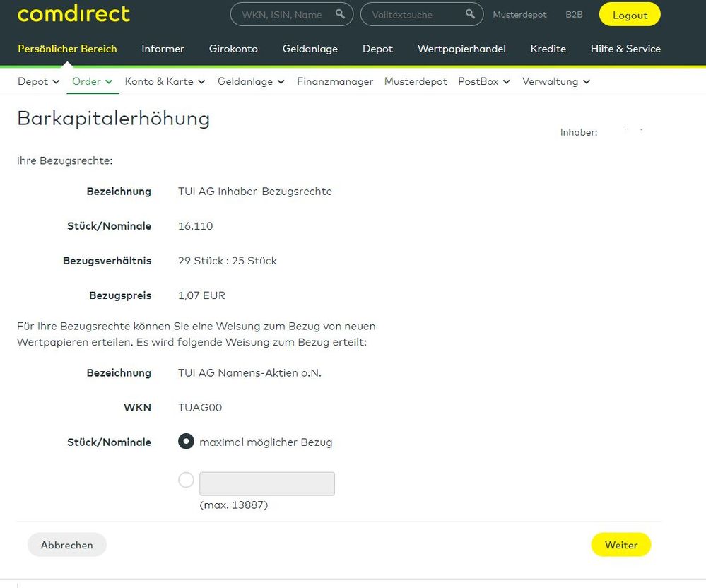
Task: Cancel the order with Abbrechen
Action: 66,544
